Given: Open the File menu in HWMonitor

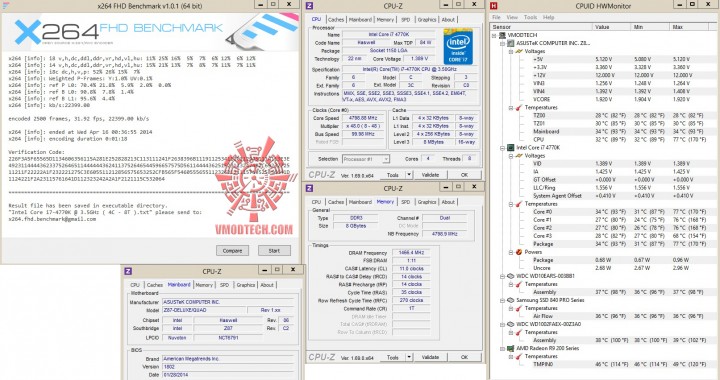Looking at the screenshot, I should coord(496,17).
